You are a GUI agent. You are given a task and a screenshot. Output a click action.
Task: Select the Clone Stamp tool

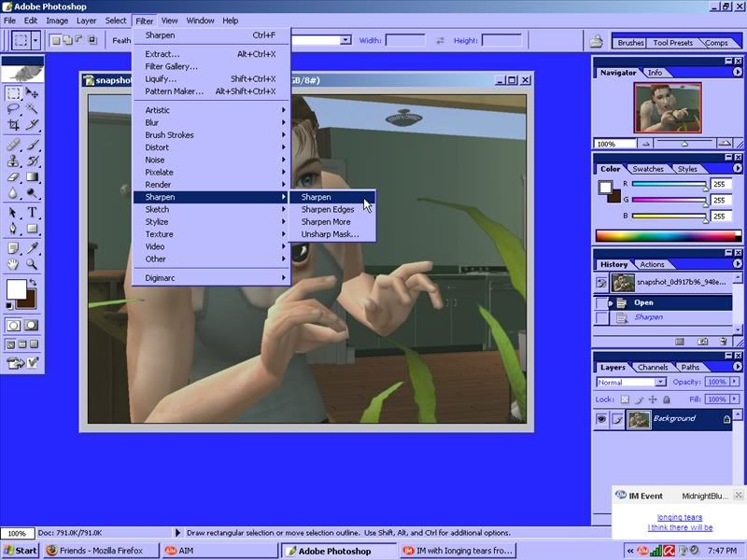coord(13,161)
